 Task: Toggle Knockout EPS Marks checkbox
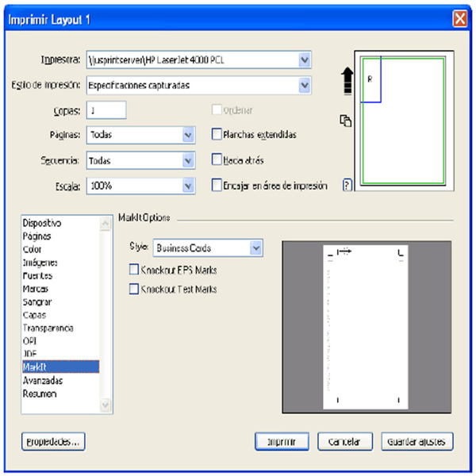pos(134,269)
